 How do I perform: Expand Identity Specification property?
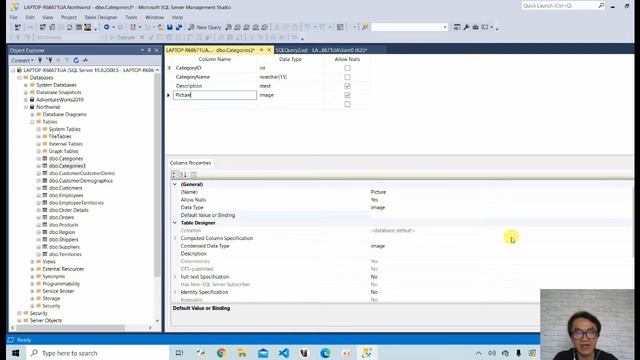[175, 292]
